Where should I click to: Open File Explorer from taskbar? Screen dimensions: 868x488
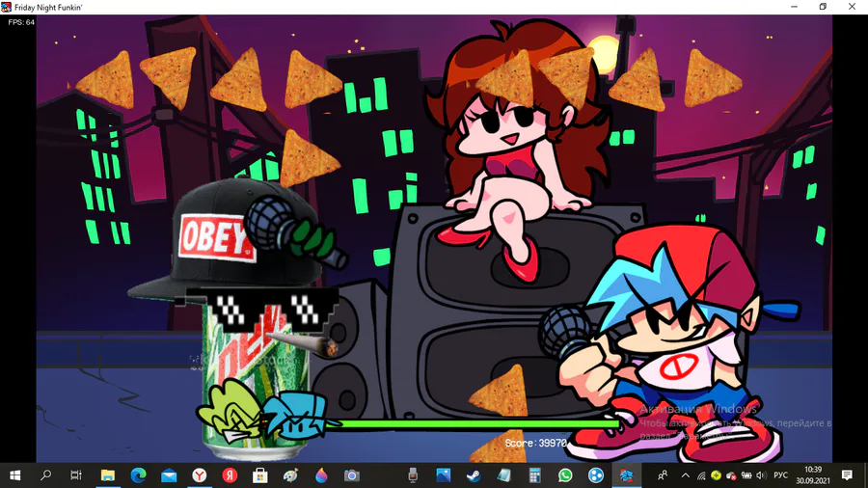pyautogui.click(x=107, y=475)
